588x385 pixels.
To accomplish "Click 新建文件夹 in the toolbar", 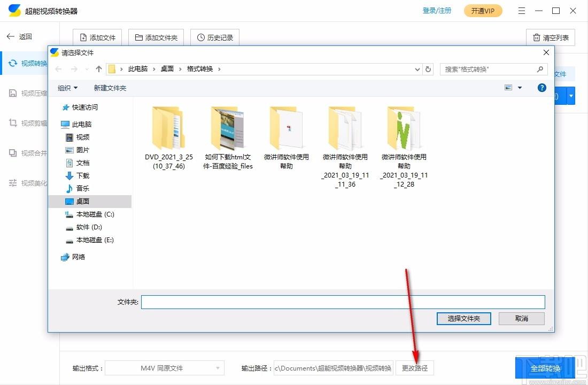I will coord(110,88).
